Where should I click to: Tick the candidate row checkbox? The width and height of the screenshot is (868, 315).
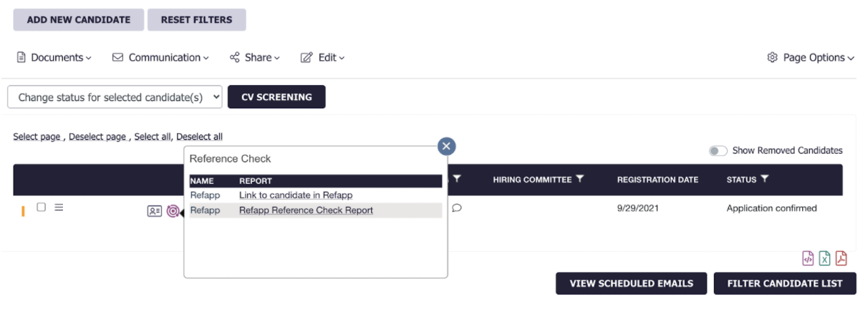42,207
